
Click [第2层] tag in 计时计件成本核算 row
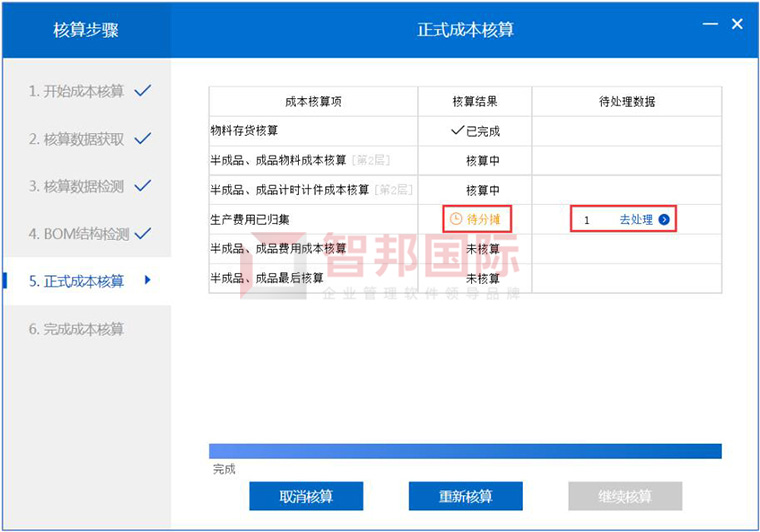393,190
